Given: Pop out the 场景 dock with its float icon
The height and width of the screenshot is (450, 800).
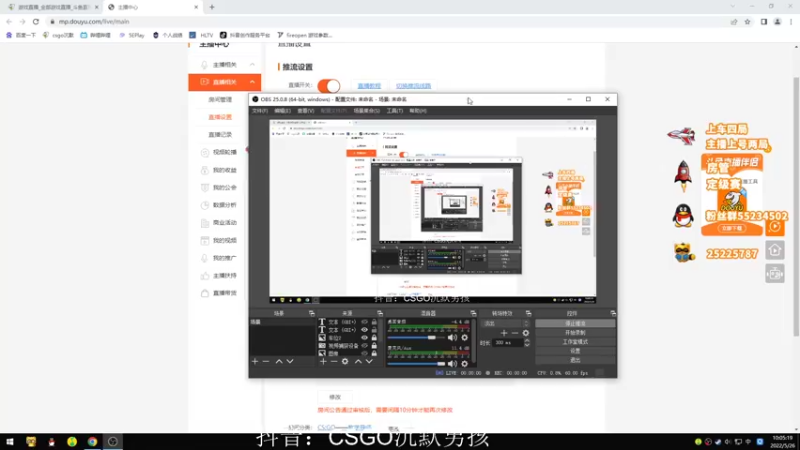Looking at the screenshot, I should click(x=312, y=313).
